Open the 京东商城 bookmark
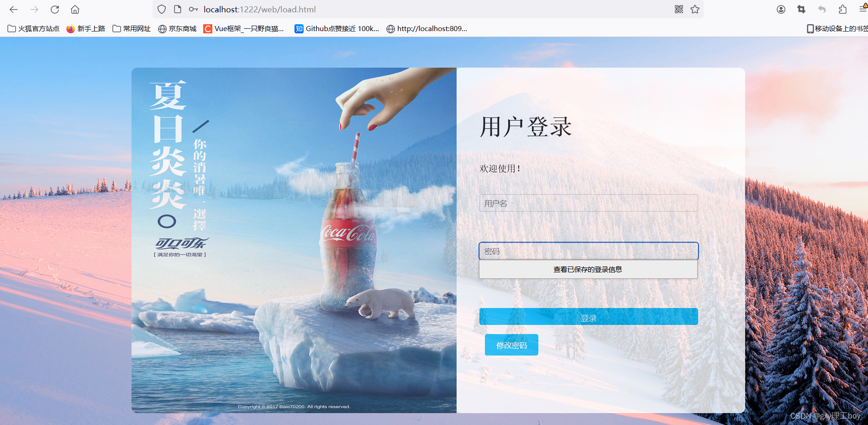 (177, 28)
